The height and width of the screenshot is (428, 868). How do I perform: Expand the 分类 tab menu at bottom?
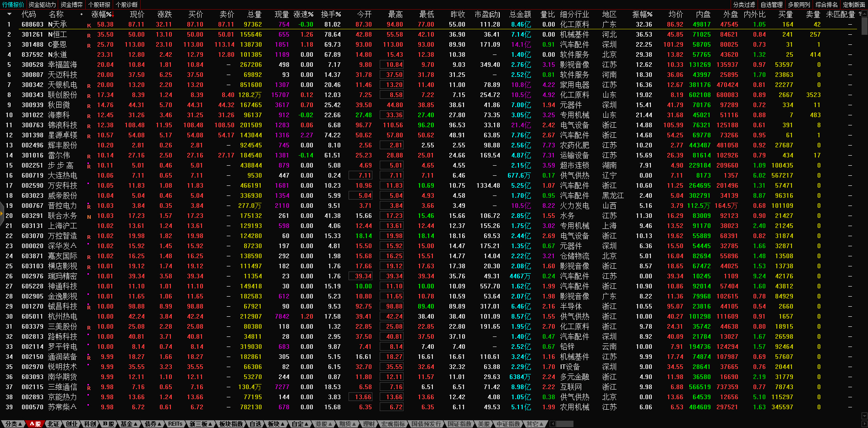point(13,424)
